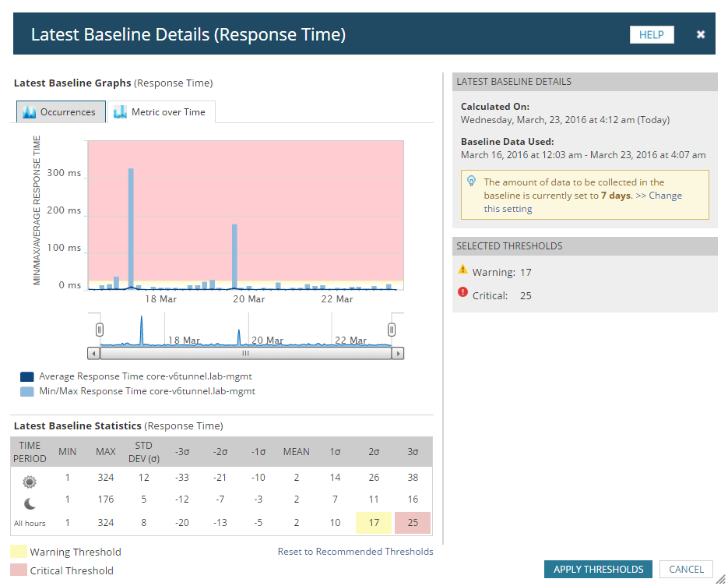Click the lightbulb tip icon

click(471, 181)
